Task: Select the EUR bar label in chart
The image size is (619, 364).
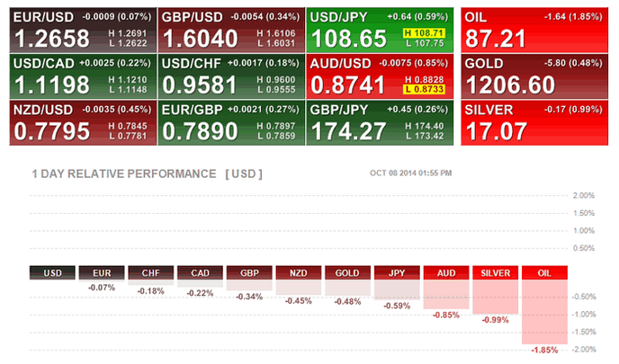Action: [102, 272]
